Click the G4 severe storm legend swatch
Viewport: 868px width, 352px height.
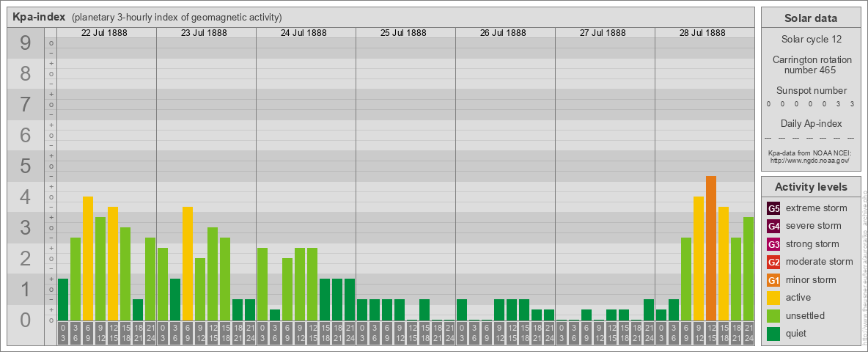(773, 227)
